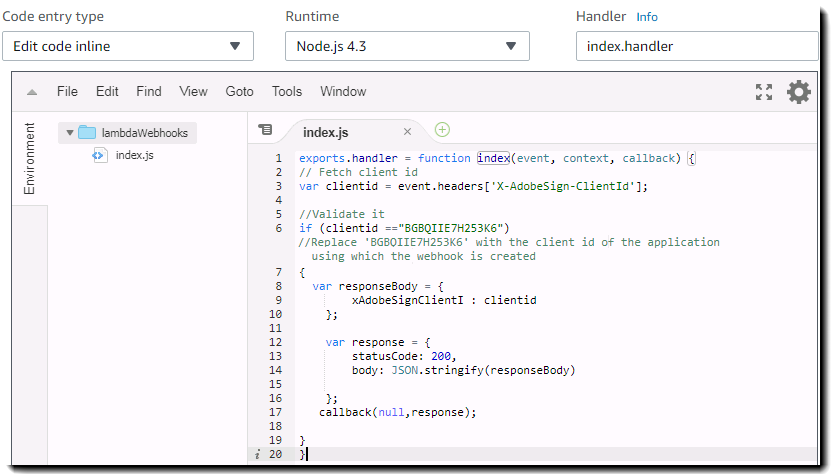Click the index.js file icon in tree
Image resolution: width=832 pixels, height=474 pixels.
(x=99, y=156)
